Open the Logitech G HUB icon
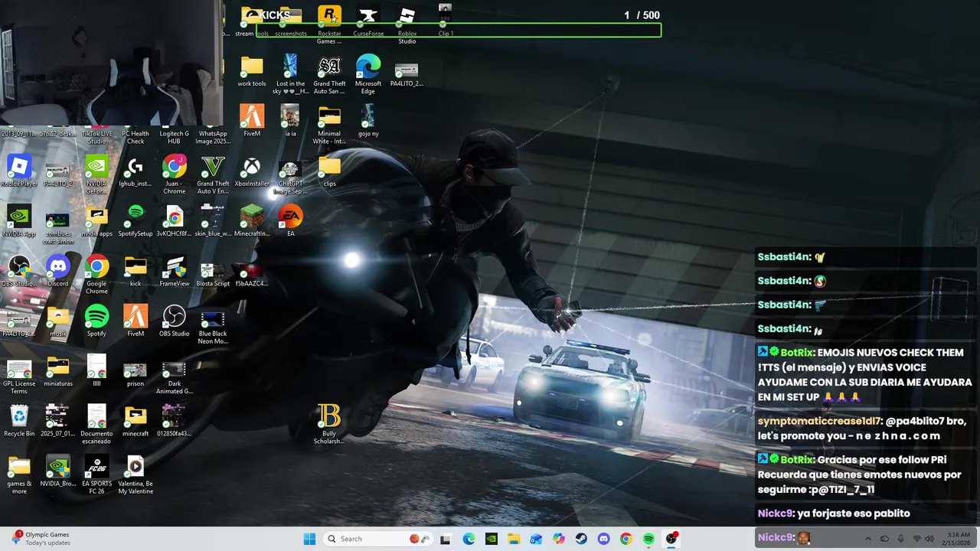Viewport: 980px width, 551px height. 175,137
